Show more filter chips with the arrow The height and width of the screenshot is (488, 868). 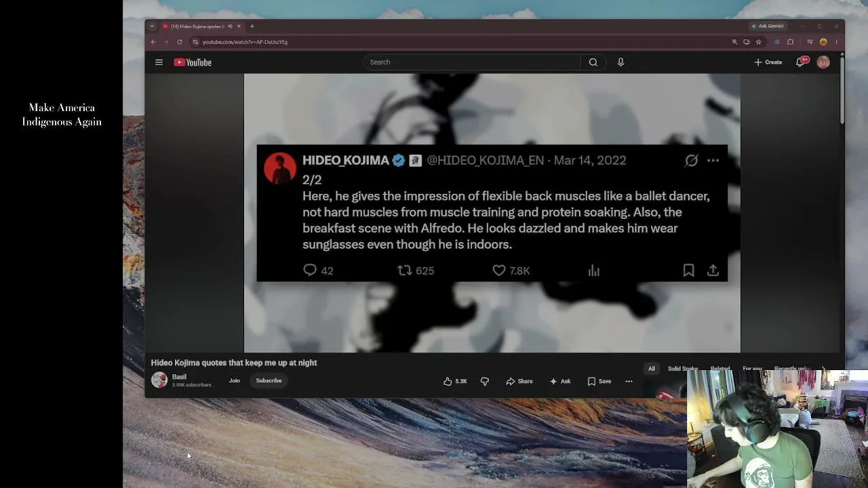[x=823, y=369]
